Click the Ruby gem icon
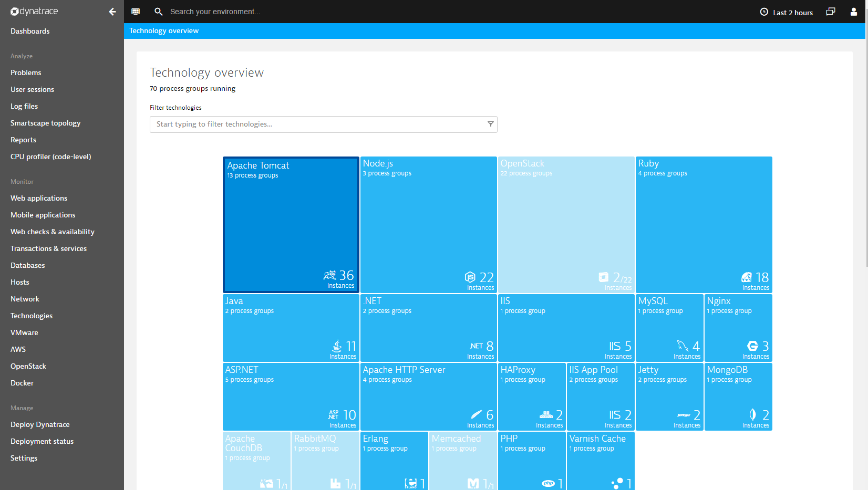 click(x=747, y=277)
